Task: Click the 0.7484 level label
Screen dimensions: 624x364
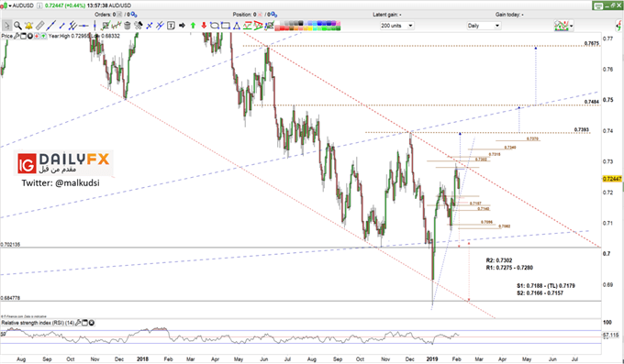Action: 592,103
